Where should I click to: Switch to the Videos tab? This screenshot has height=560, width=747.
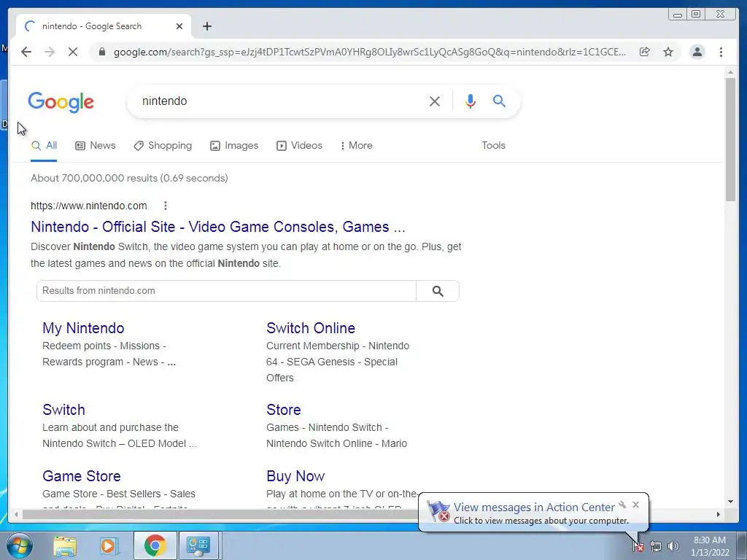[x=299, y=146]
